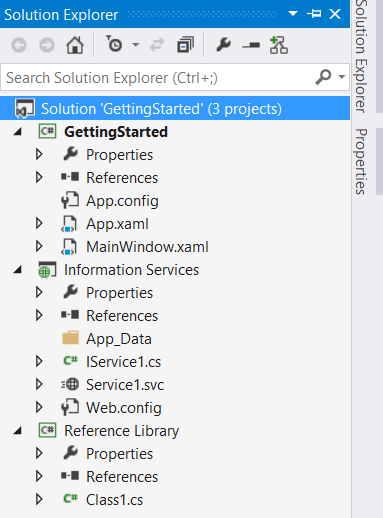The image size is (383, 518).
Task: Click App.config file icon
Action: tap(70, 200)
